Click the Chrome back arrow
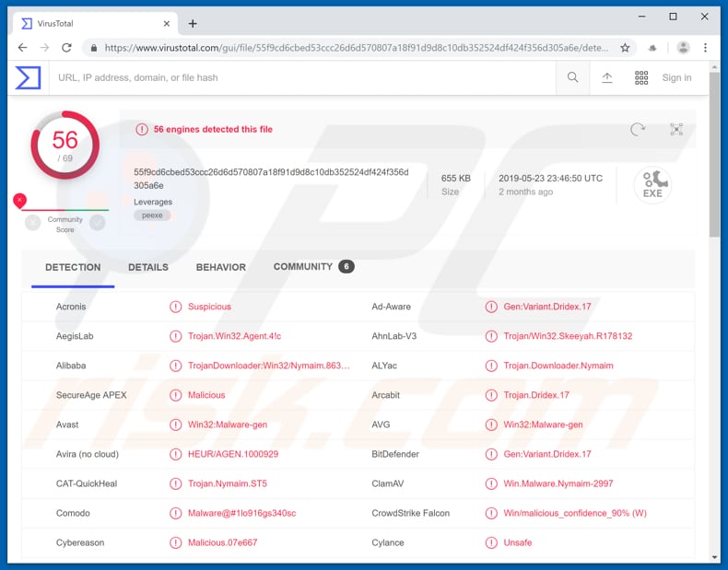This screenshot has width=728, height=570. [22, 48]
